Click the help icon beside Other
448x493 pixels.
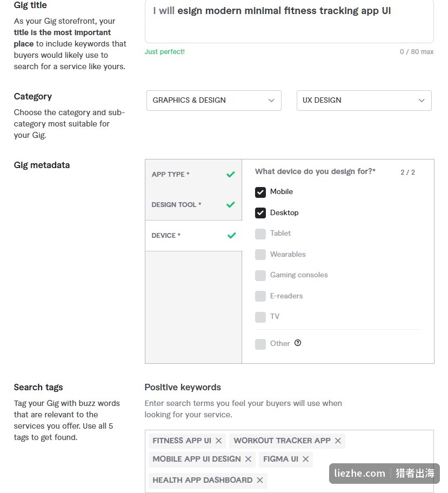pos(298,343)
